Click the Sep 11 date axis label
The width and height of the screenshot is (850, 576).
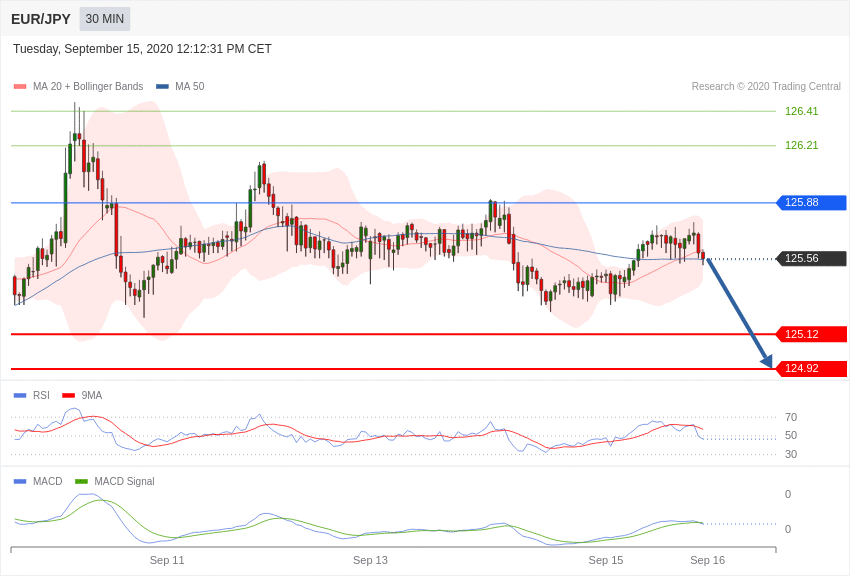[167, 560]
